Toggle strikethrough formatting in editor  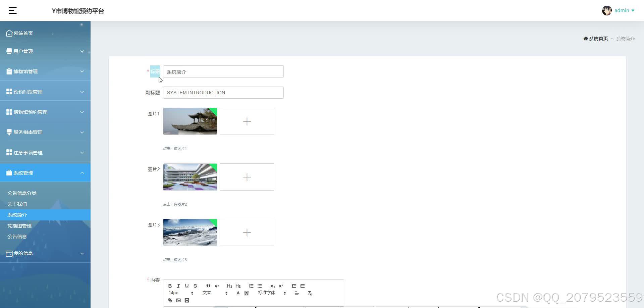(195, 286)
